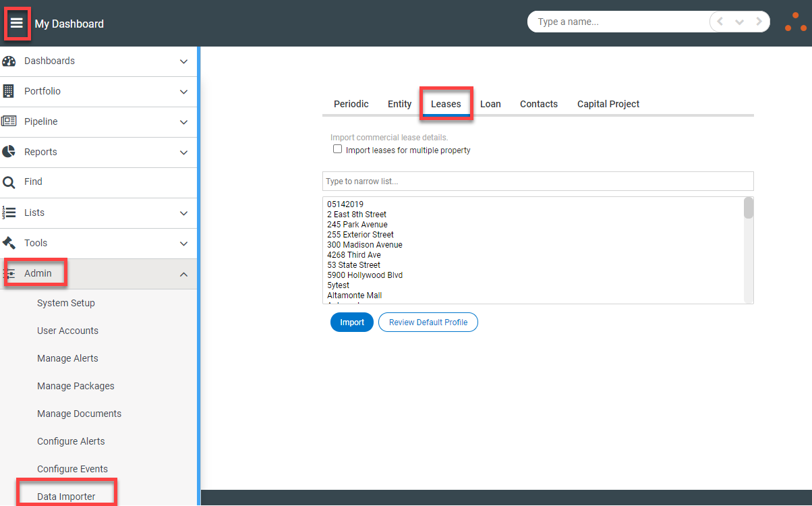Image resolution: width=812 pixels, height=506 pixels.
Task: Select 5900 Hollywood Blvd property
Action: coord(365,275)
